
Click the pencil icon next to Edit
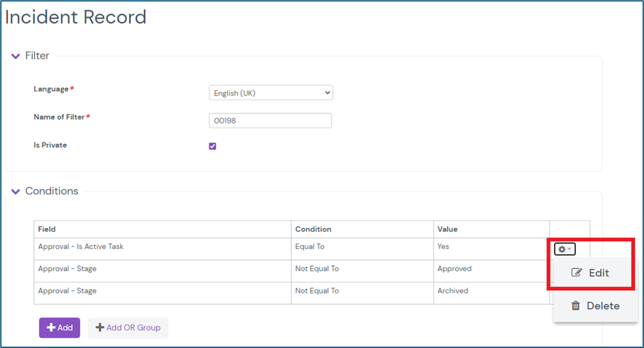coord(576,273)
